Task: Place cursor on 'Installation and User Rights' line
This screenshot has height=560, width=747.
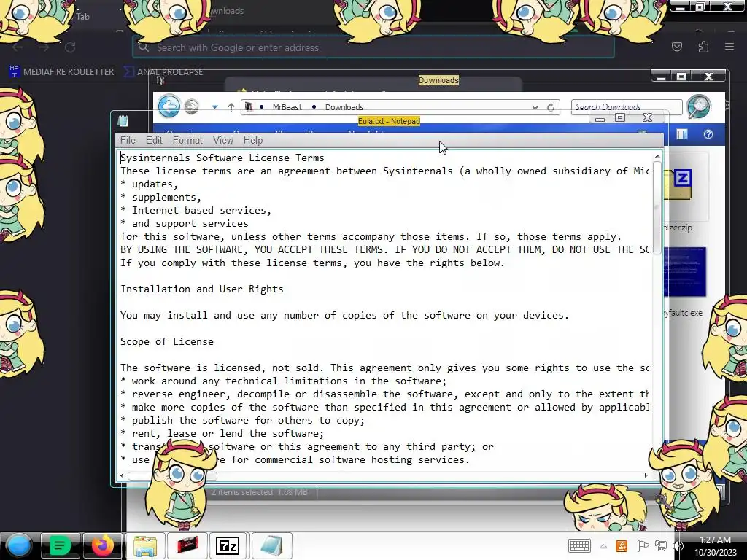Action: point(201,289)
